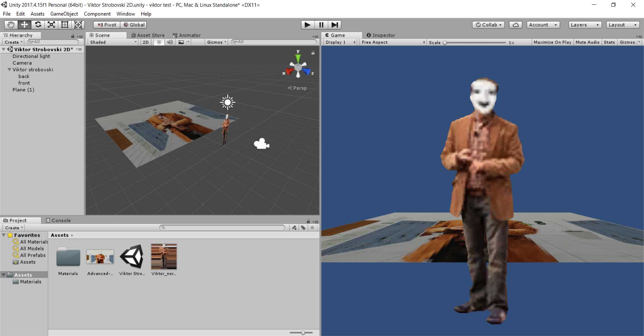
Task: Toggle scene audio speaker icon
Action: [170, 42]
